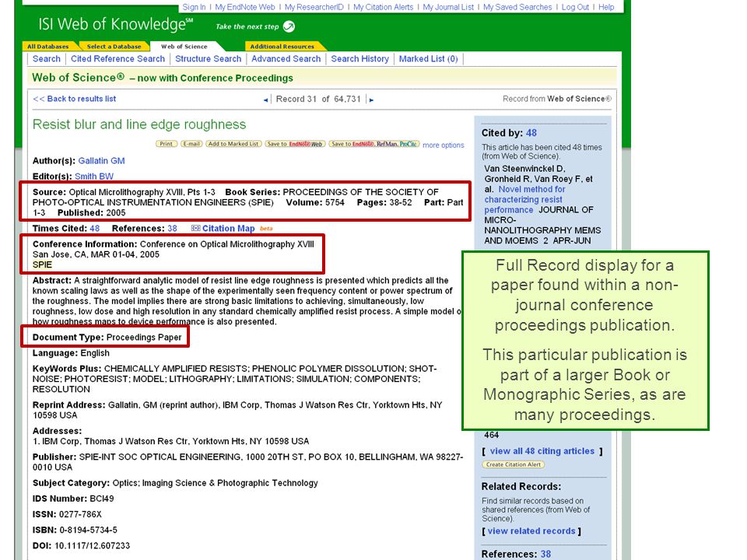747x560 pixels.
Task: Click the Log Out link
Action: [575, 7]
